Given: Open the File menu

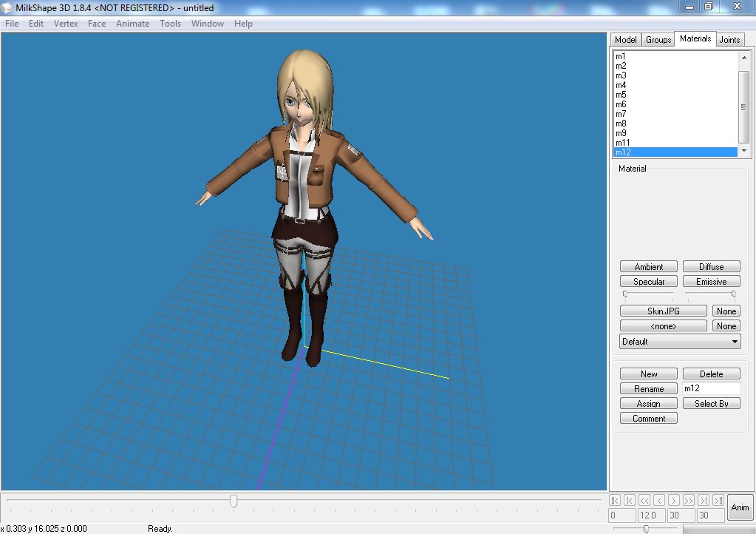Looking at the screenshot, I should tap(12, 24).
